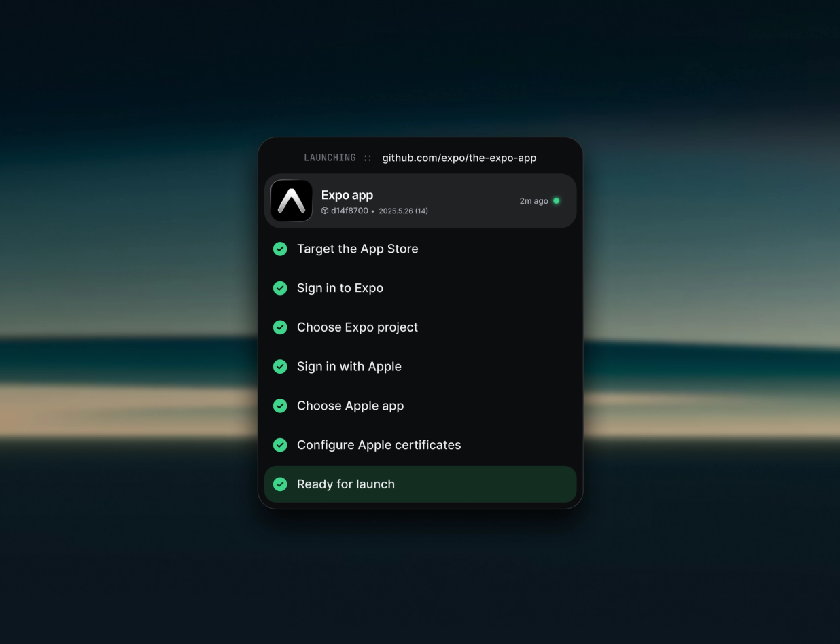The height and width of the screenshot is (644, 840).
Task: Click the Expo app title text
Action: pos(347,195)
